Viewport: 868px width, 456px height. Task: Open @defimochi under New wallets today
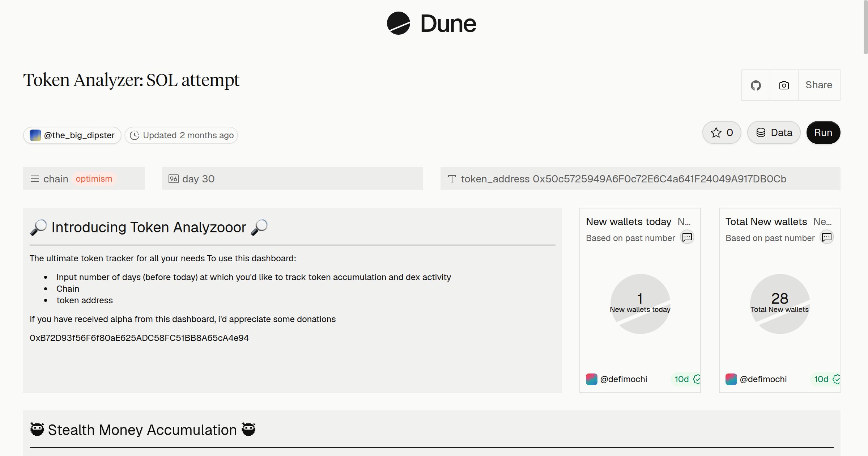(x=624, y=379)
